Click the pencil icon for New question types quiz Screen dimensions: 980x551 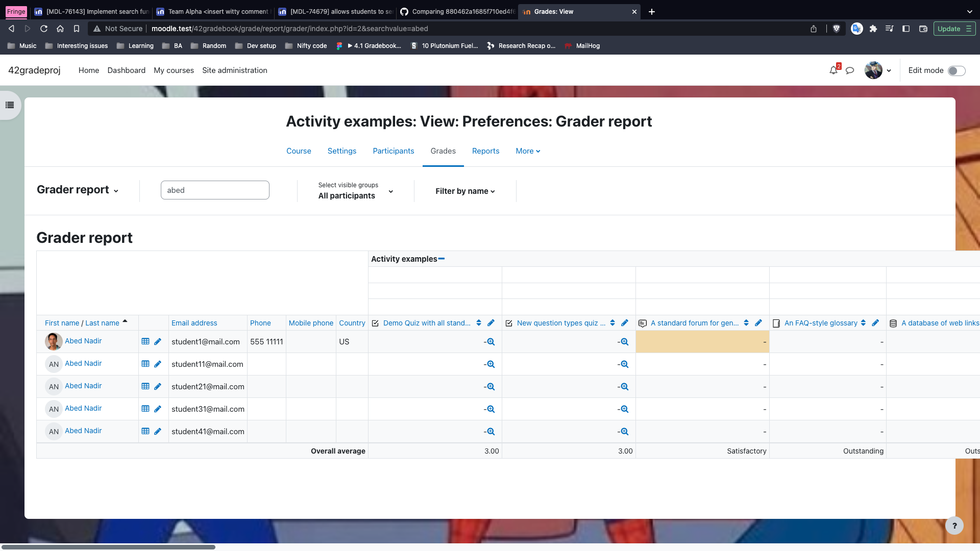point(625,323)
